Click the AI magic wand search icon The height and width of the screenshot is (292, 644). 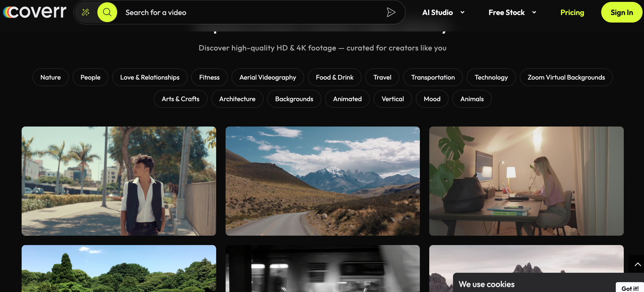point(86,12)
